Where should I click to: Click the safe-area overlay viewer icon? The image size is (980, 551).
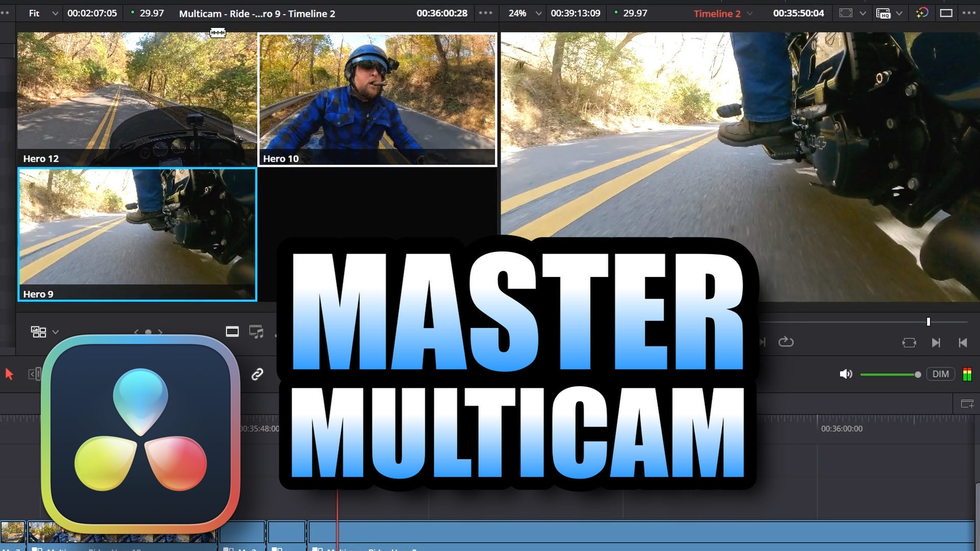pos(846,13)
